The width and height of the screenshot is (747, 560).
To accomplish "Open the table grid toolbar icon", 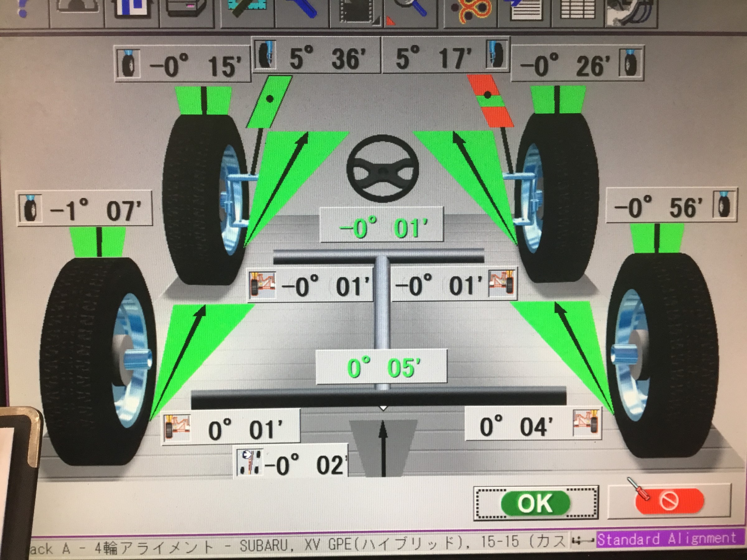I will 578,9.
